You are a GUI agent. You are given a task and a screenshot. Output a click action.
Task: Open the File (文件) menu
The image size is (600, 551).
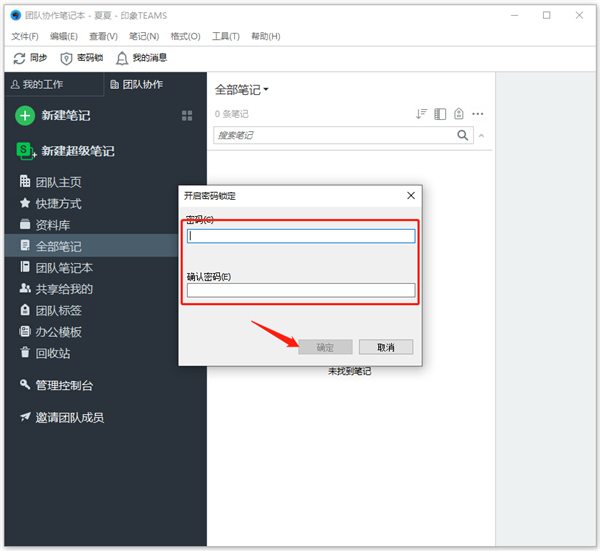25,36
